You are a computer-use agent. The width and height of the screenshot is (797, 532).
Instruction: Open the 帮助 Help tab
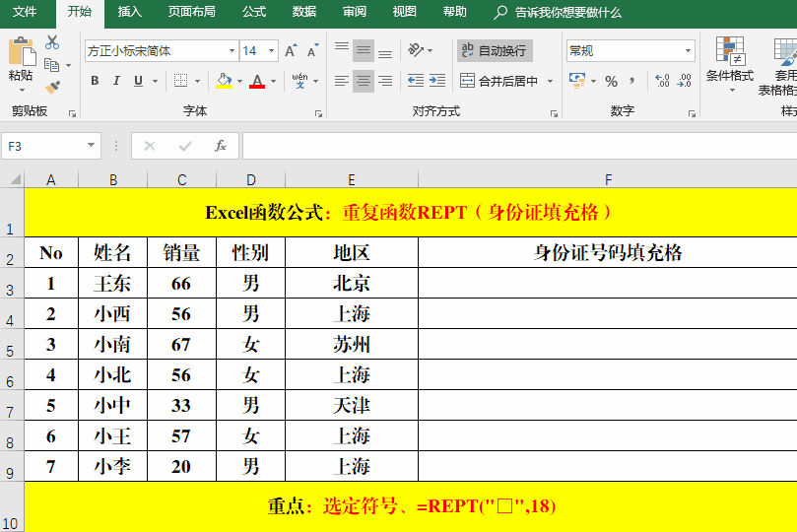(454, 12)
